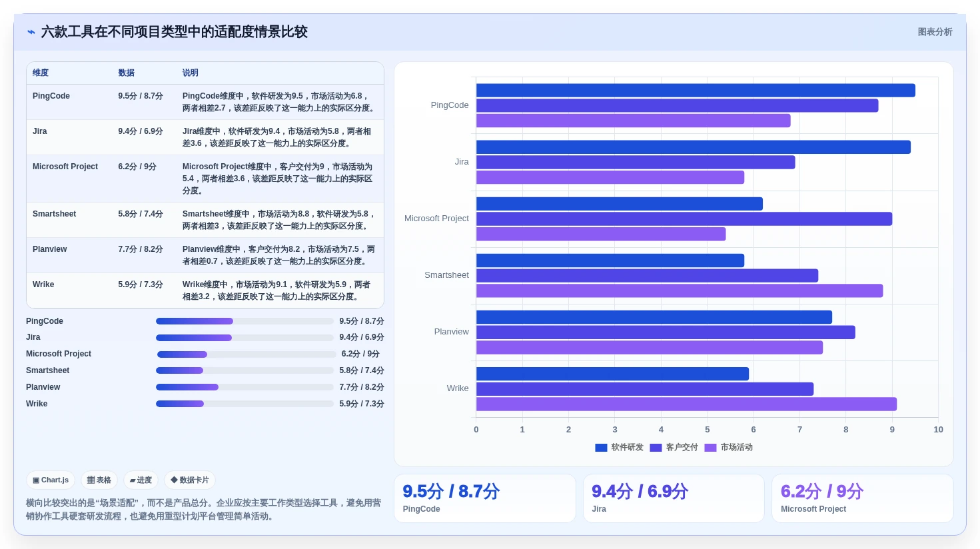The height and width of the screenshot is (549, 980).
Task: Click the Planview progress bar
Action: point(245,387)
